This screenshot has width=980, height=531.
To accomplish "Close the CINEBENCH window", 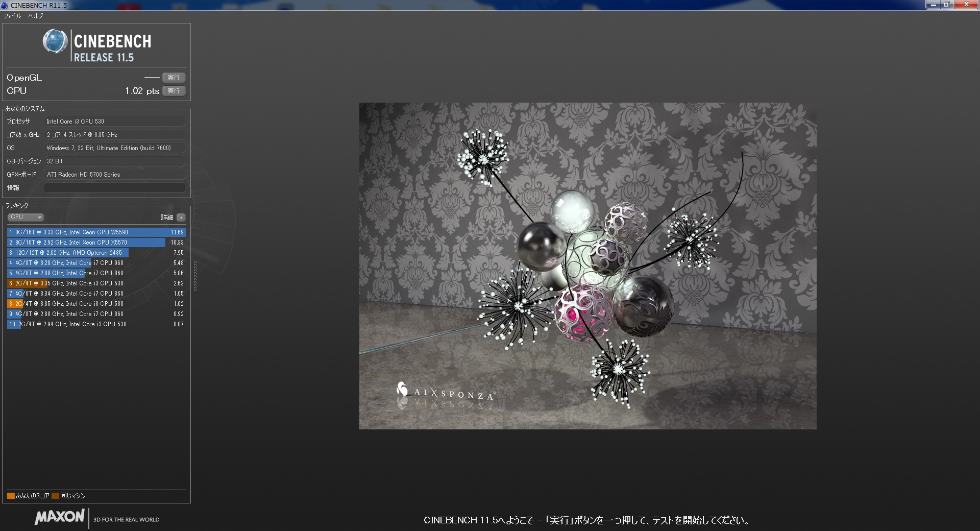I will pos(966,5).
